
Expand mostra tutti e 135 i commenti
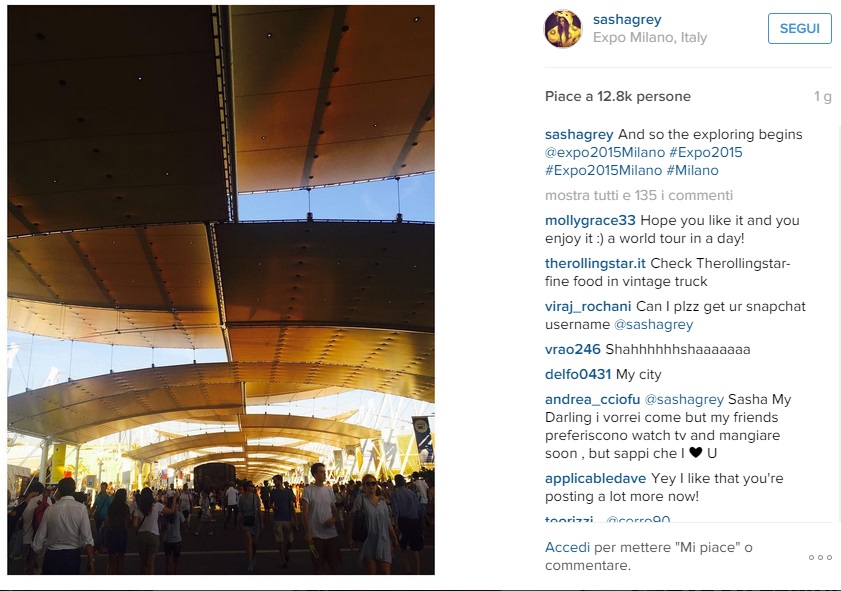coord(639,195)
